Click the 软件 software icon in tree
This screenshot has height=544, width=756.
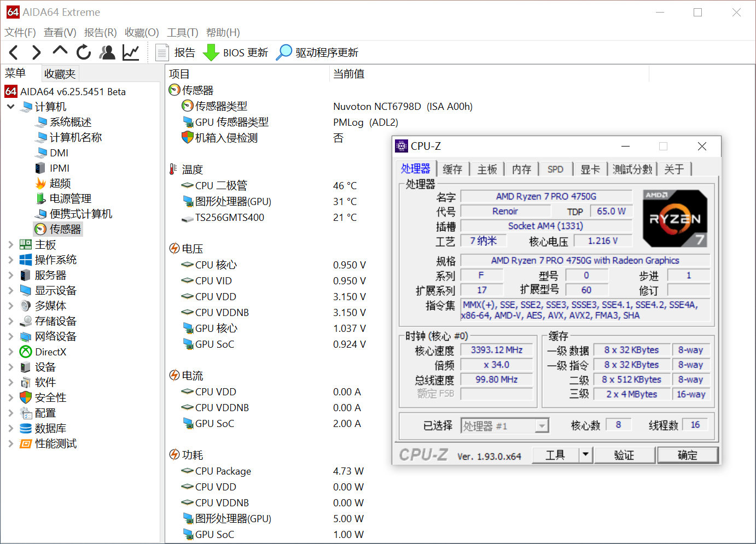tap(26, 382)
